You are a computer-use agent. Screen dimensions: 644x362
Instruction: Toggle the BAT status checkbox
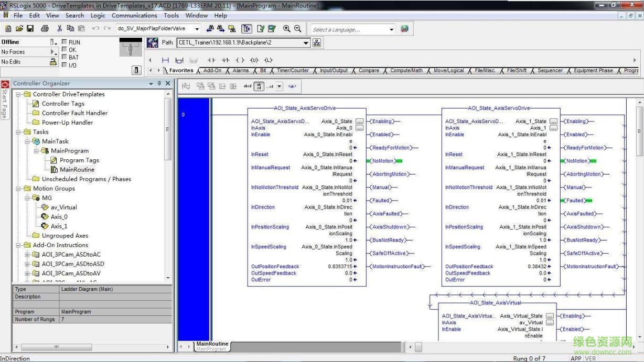pos(65,58)
